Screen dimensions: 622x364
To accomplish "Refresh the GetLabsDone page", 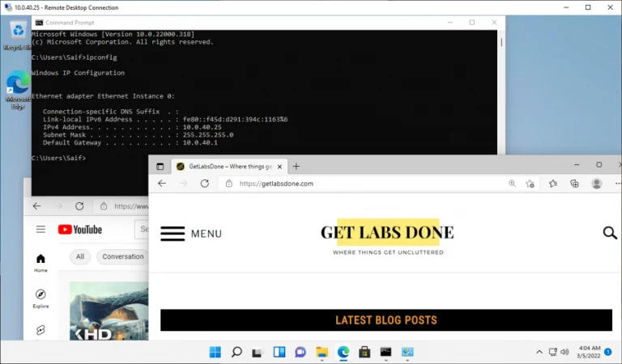I will [205, 184].
